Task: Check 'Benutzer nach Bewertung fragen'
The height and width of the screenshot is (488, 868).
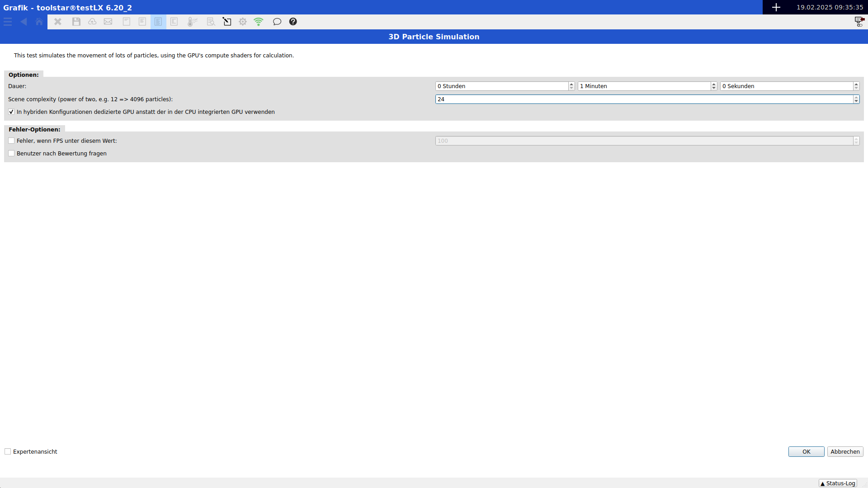Action: coord(11,154)
